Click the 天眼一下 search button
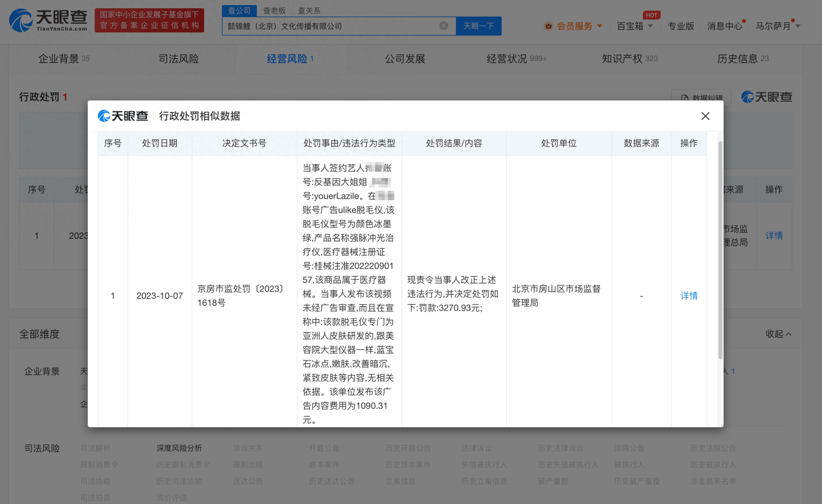The image size is (822, 504). pos(478,26)
